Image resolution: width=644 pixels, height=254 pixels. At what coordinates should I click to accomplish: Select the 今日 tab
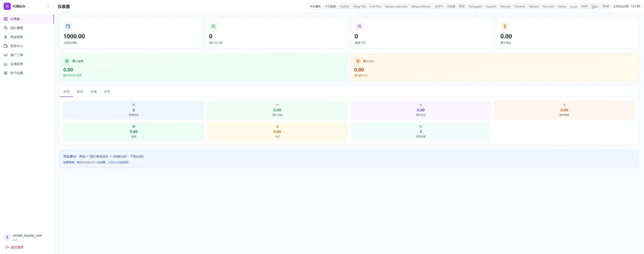(66, 92)
